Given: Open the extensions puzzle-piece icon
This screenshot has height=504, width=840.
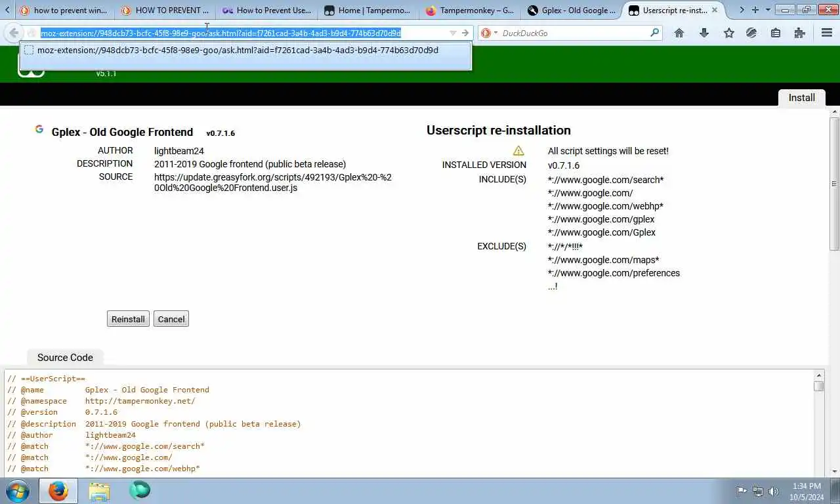Looking at the screenshot, I should pos(799,33).
